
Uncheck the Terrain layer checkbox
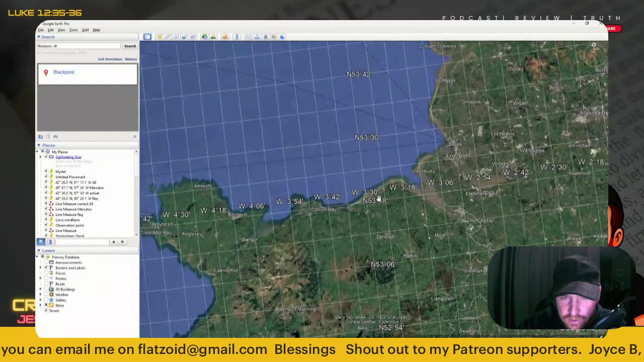pyautogui.click(x=46, y=311)
